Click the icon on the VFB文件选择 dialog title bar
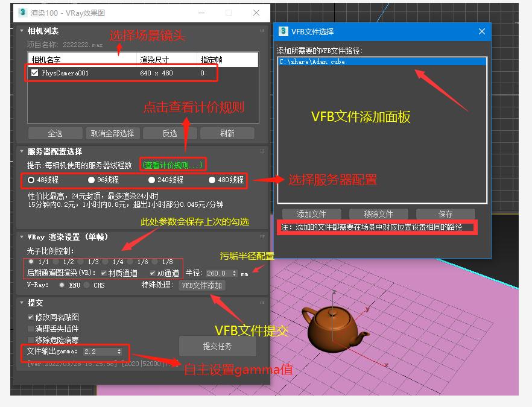Screen dimensions: 532x407 pyautogui.click(x=282, y=31)
